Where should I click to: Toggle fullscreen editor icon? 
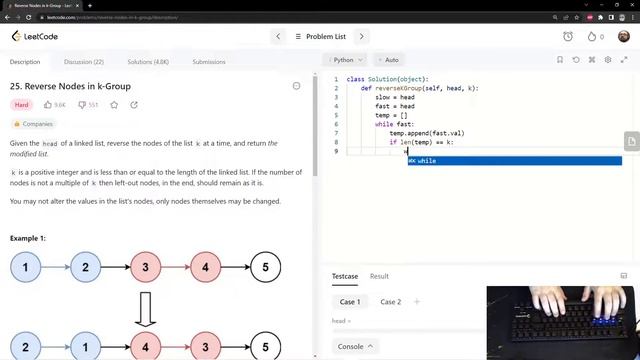click(x=624, y=60)
